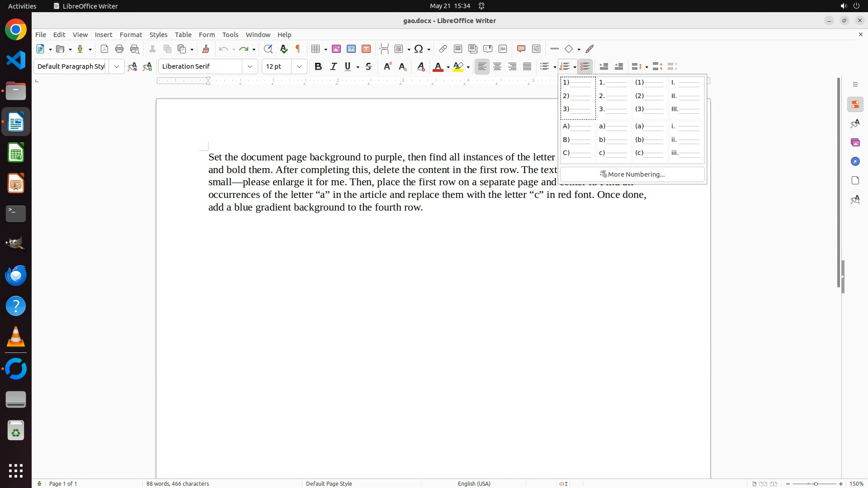Screen dimensions: 868x488
Task: Expand the font size dropdown
Action: click(x=299, y=66)
